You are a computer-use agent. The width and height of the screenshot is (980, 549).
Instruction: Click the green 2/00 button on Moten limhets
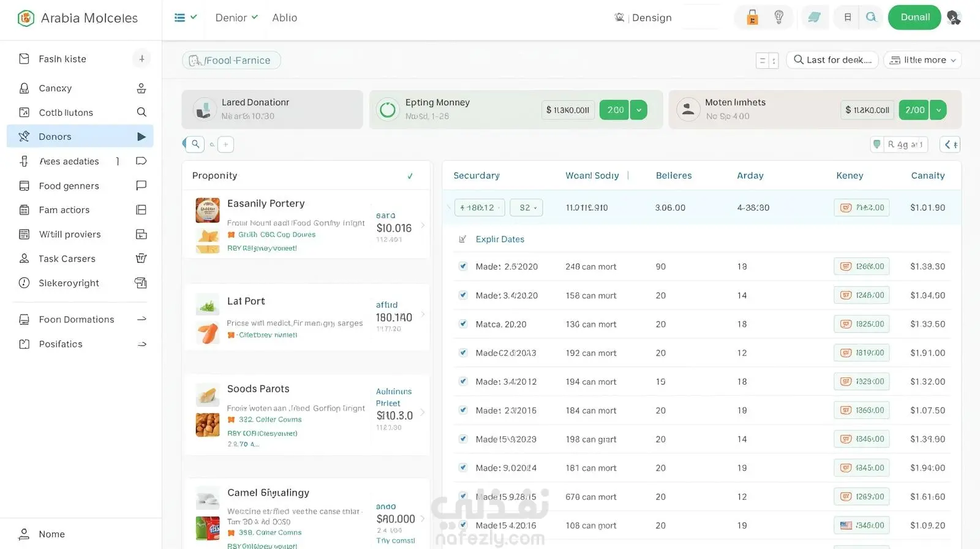click(x=914, y=110)
